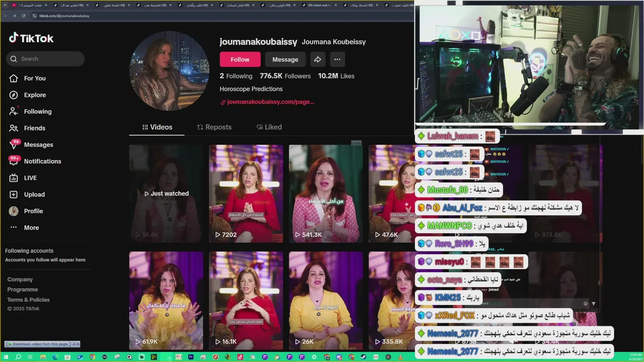
Task: Go back in browser
Action: [5, 16]
